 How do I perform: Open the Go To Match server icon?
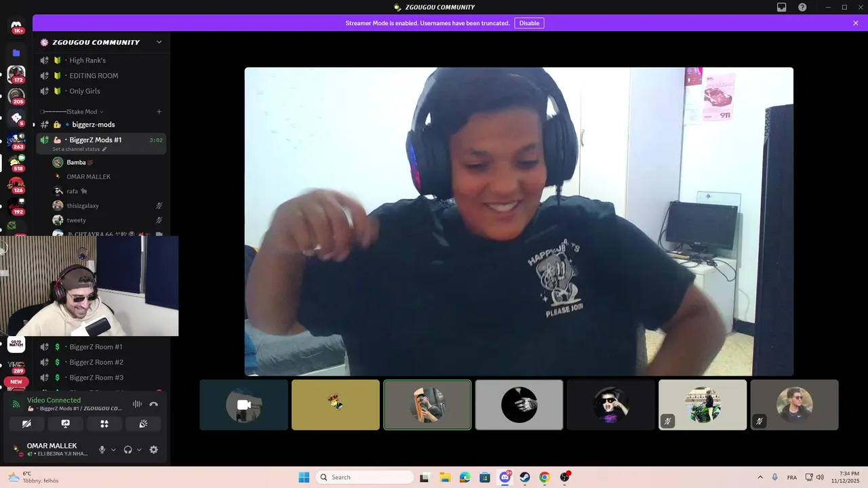(x=16, y=344)
